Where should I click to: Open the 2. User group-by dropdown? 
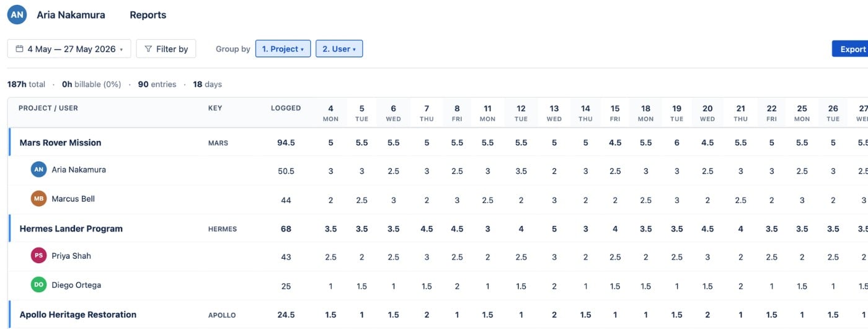[x=339, y=48]
